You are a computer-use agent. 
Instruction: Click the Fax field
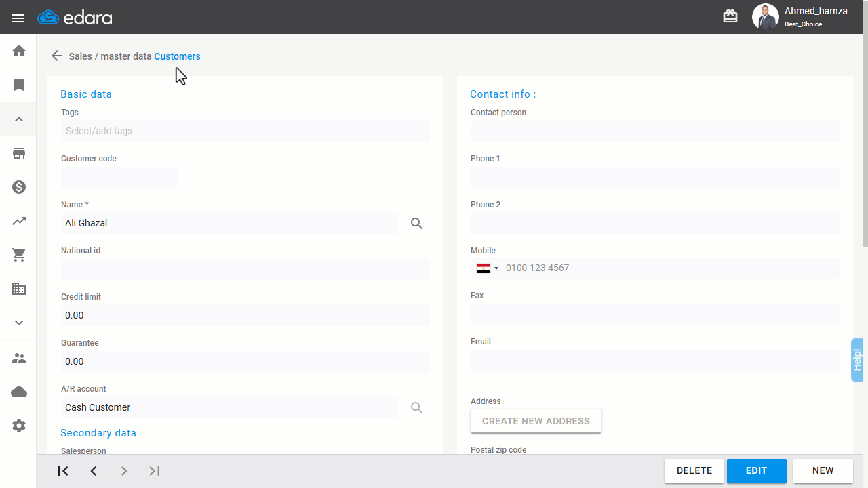coord(655,314)
